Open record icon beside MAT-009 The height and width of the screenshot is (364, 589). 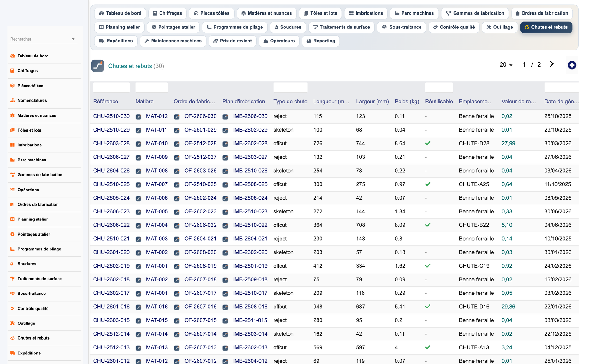coord(138,158)
